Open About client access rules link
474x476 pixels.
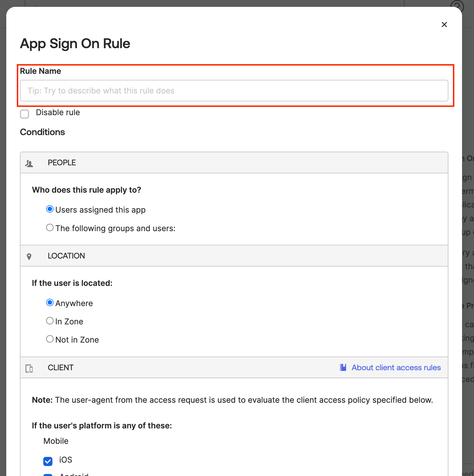click(396, 367)
